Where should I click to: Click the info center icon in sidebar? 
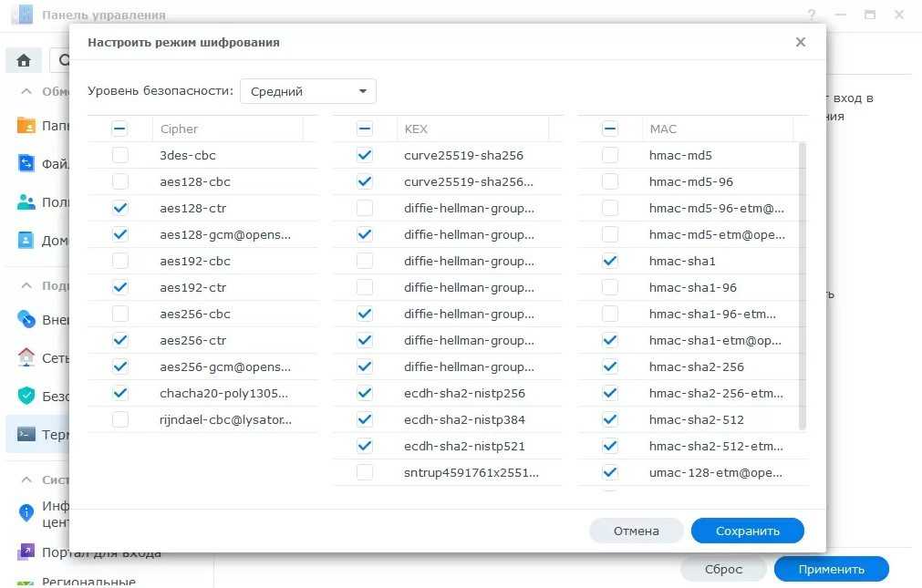[x=26, y=513]
